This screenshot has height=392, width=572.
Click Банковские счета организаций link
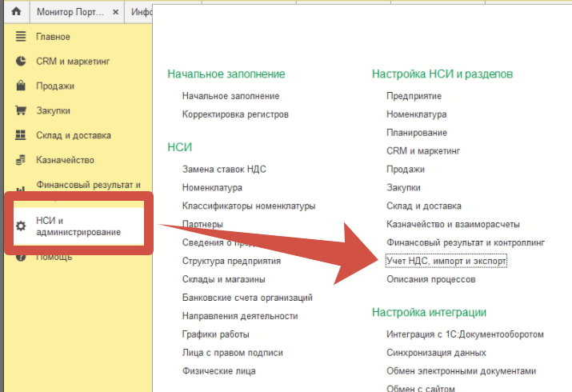pyautogui.click(x=247, y=298)
